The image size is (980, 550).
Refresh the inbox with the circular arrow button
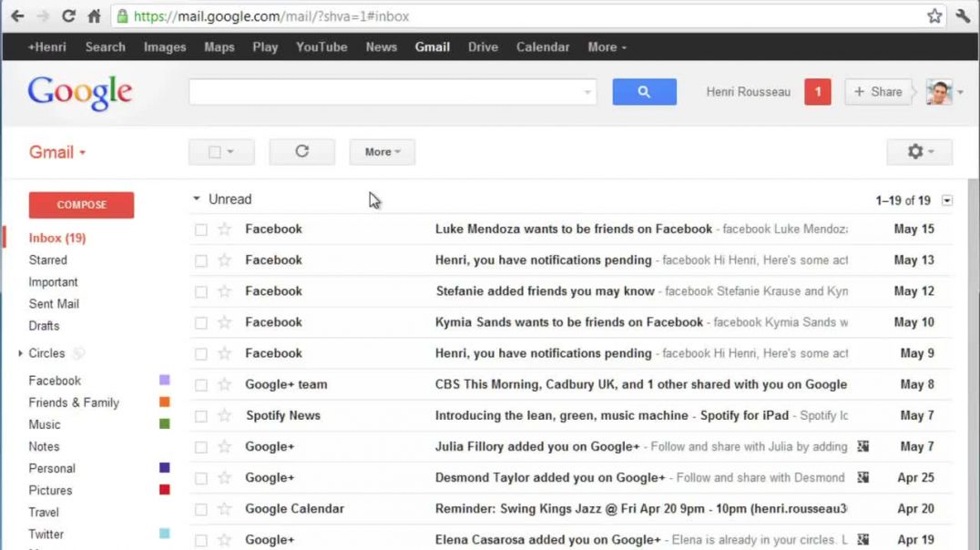coord(301,152)
